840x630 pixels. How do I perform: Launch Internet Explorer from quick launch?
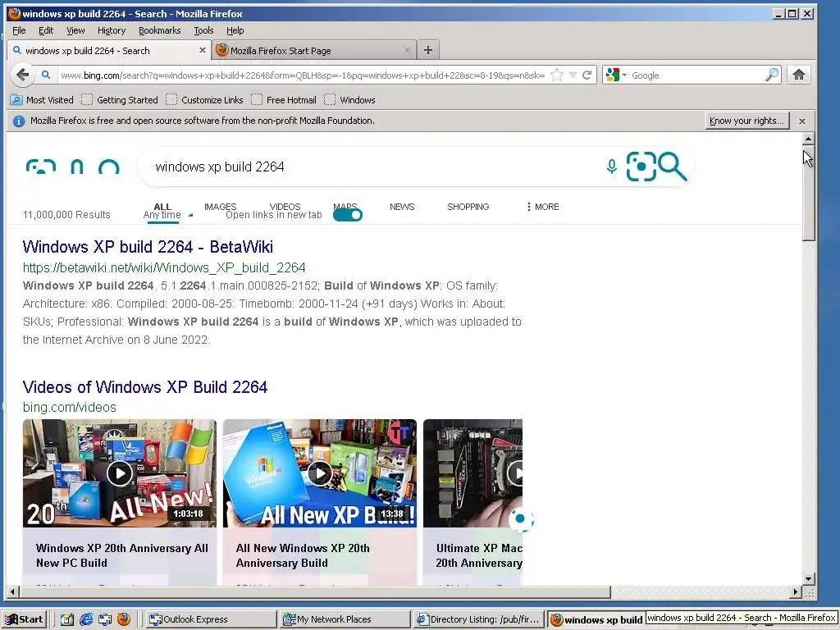click(x=86, y=619)
